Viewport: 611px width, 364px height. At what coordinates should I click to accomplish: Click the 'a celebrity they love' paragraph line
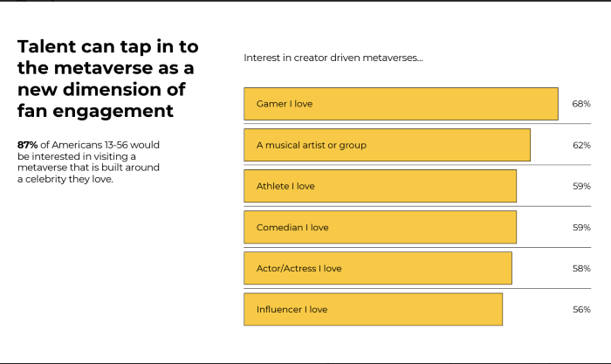[x=65, y=179]
